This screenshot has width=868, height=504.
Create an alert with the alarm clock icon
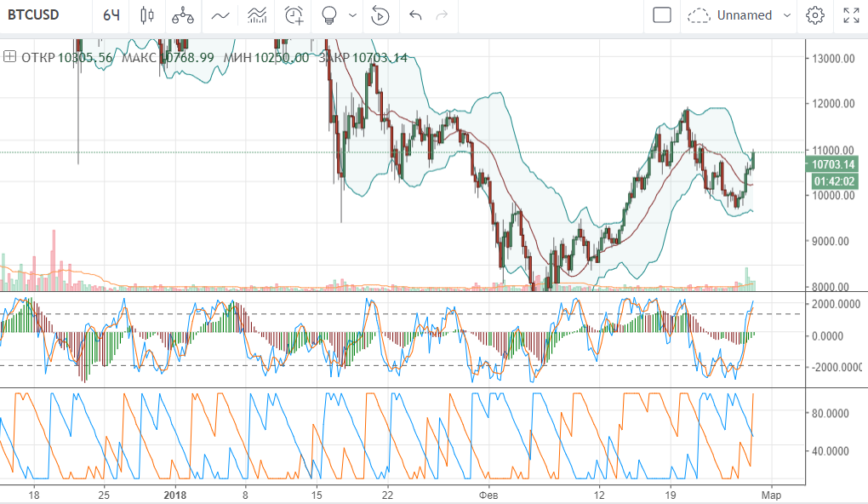[x=294, y=15]
